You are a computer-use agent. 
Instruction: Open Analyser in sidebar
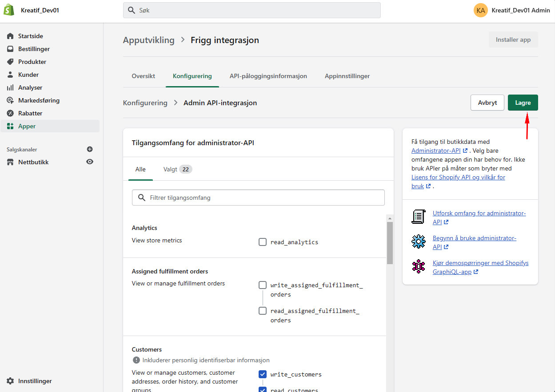50,87
